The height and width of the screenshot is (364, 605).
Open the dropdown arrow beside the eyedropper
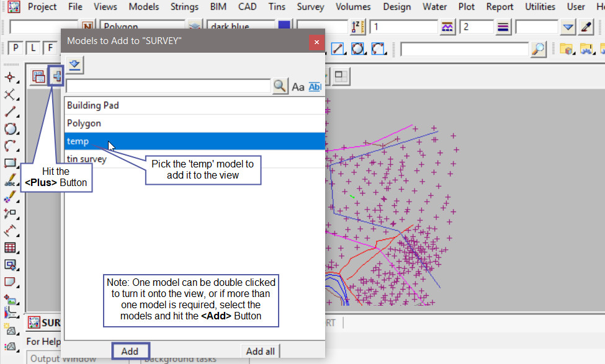pos(568,27)
